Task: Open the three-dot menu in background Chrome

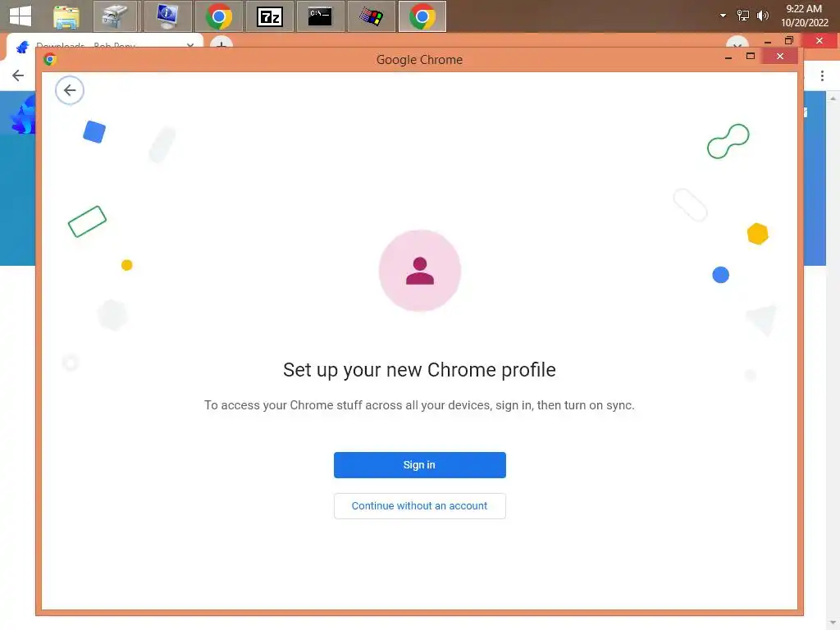Action: click(822, 76)
